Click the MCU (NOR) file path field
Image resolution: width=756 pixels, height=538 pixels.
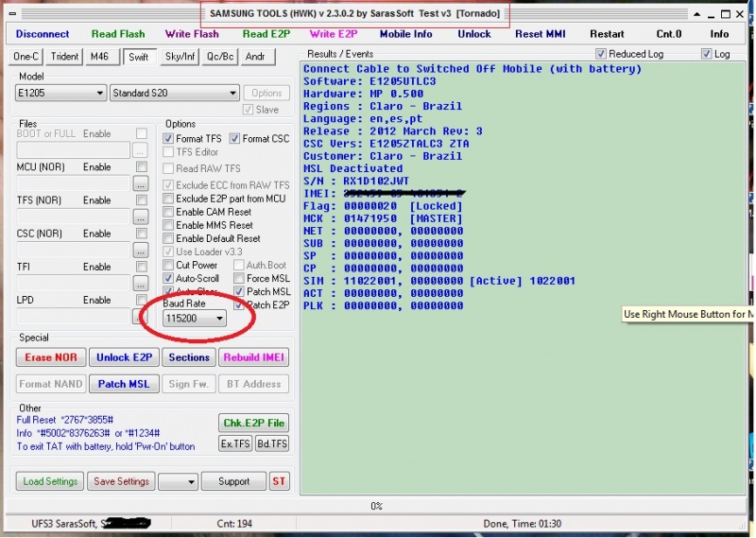(x=73, y=183)
